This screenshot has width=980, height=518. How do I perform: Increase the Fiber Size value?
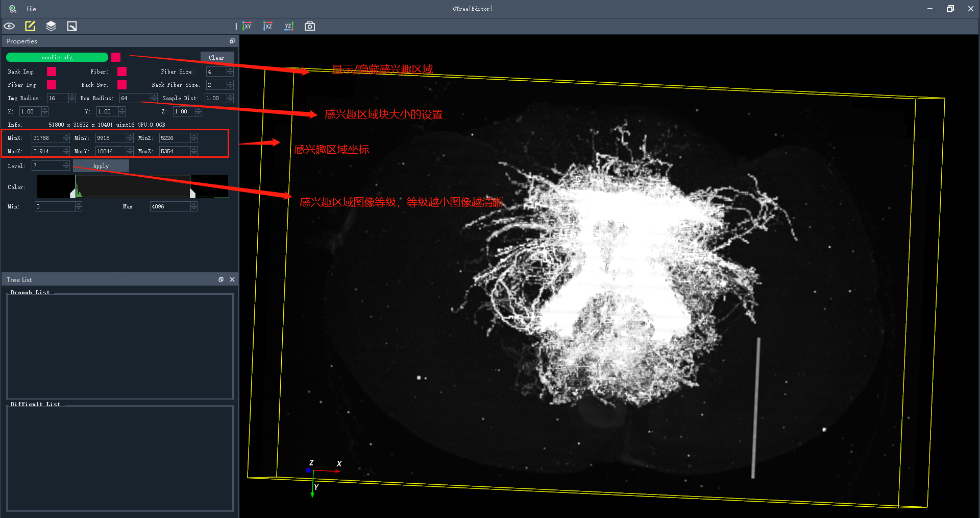coord(230,69)
